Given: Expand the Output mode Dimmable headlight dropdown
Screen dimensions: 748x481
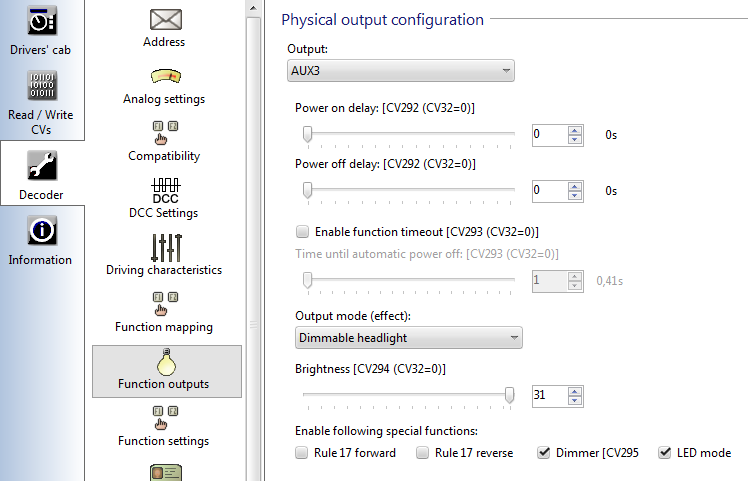Looking at the screenshot, I should click(409, 338).
